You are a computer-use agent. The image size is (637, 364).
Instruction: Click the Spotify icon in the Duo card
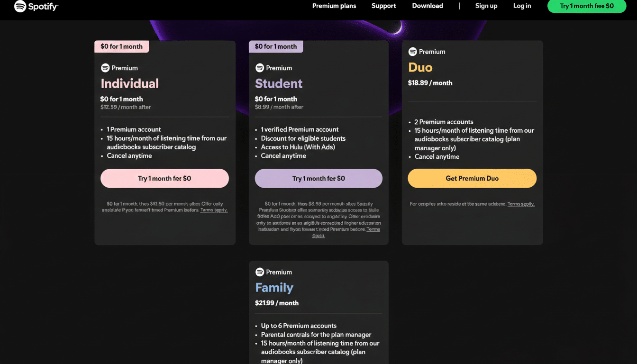point(413,52)
